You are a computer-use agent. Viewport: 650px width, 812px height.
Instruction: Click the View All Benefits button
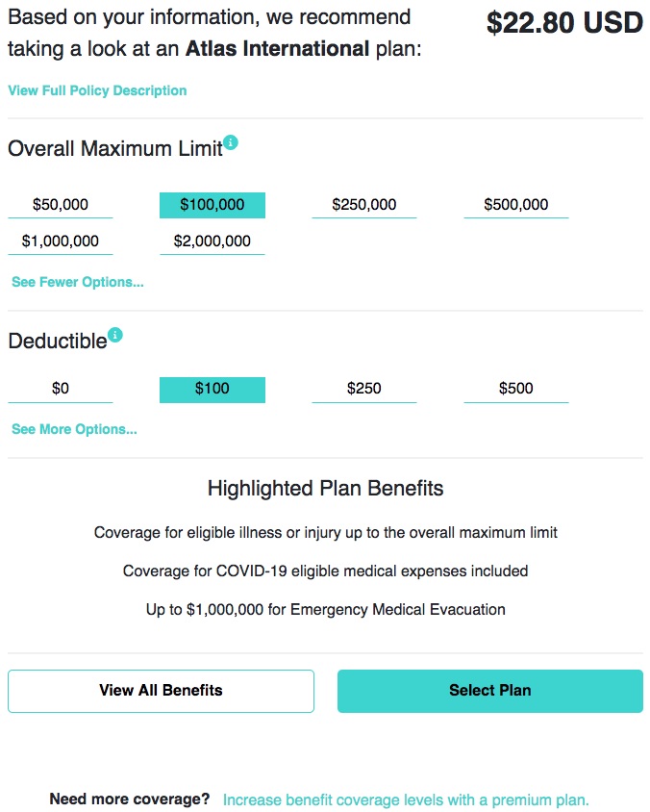point(161,691)
